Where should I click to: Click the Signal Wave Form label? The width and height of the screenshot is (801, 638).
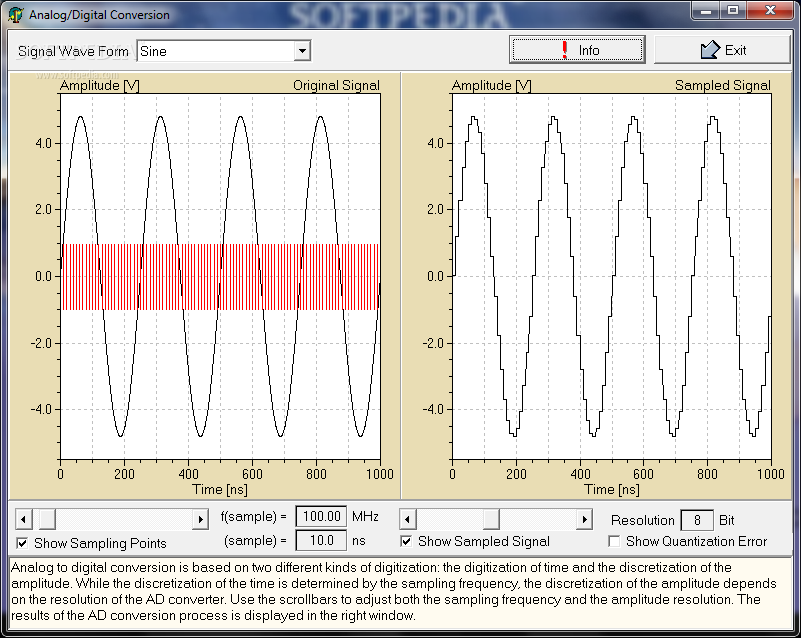(x=73, y=51)
